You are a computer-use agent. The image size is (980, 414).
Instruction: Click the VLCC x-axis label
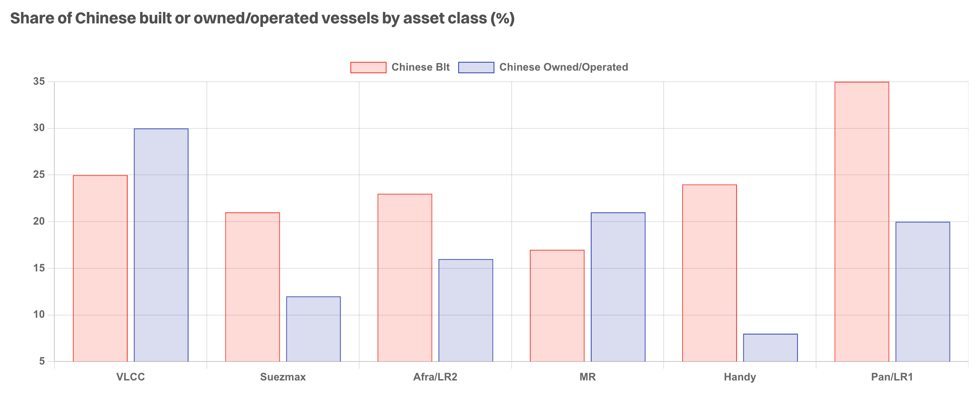point(131,377)
